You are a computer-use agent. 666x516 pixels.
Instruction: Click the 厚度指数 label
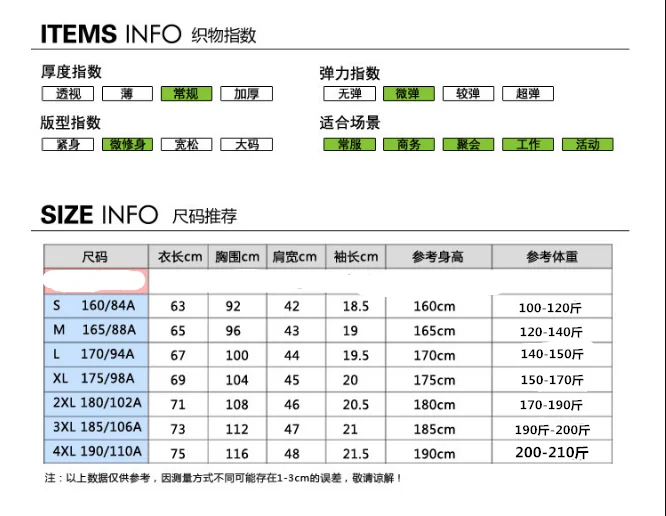[71, 71]
